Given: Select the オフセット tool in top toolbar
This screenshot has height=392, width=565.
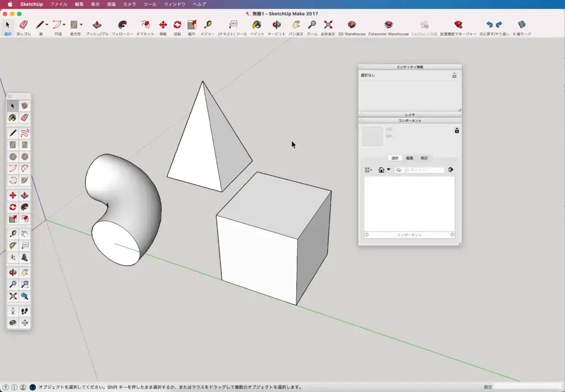Looking at the screenshot, I should [145, 28].
